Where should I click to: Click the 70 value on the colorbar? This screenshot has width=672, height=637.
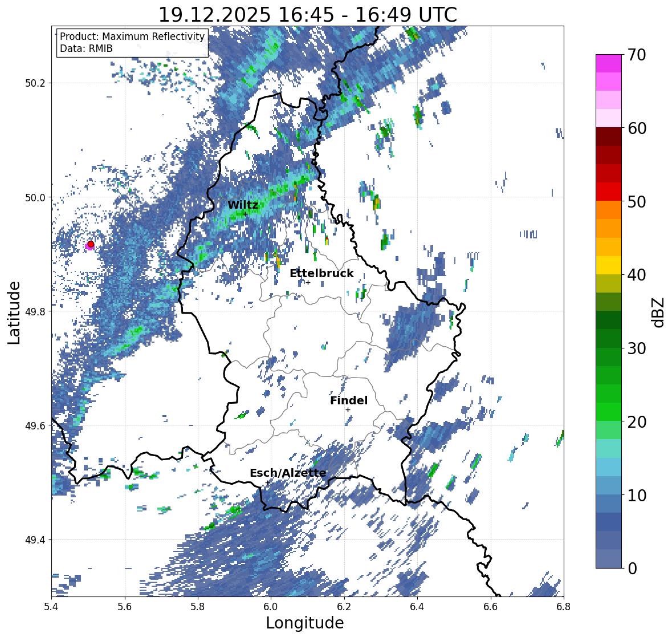click(x=636, y=55)
